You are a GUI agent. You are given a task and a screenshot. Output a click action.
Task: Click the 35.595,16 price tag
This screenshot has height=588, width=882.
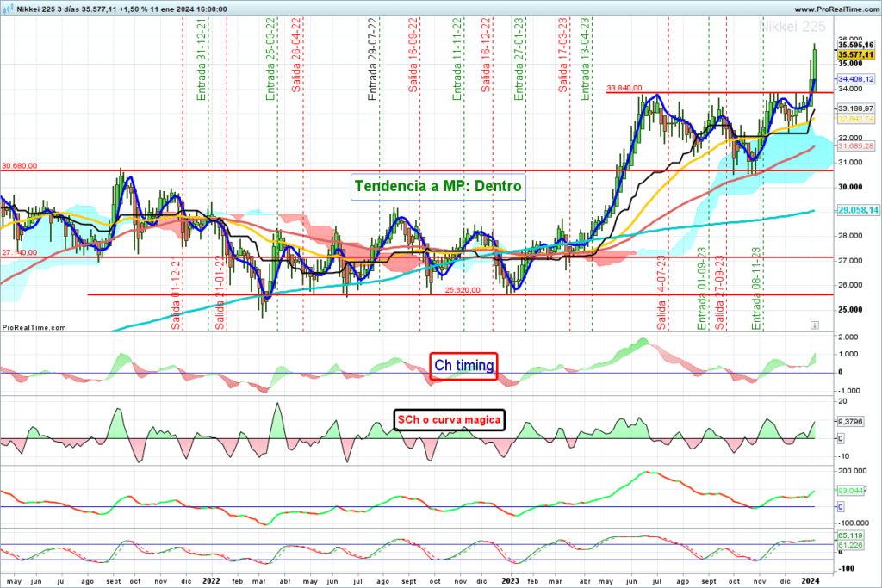[855, 45]
